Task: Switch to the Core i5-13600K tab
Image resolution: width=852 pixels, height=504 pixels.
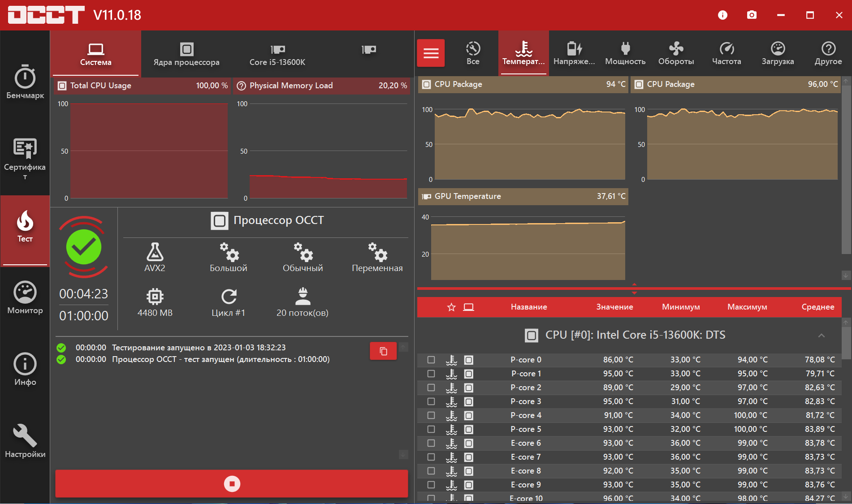Action: pyautogui.click(x=277, y=54)
